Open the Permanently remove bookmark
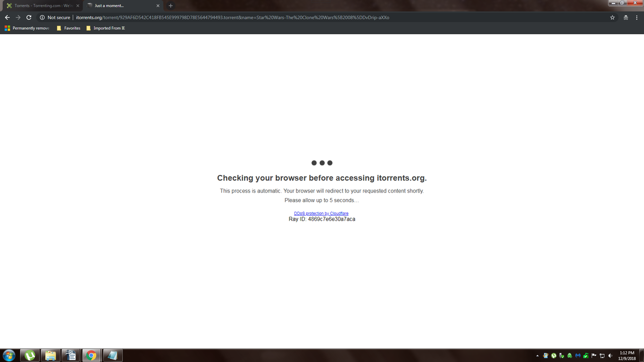Image resolution: width=644 pixels, height=362 pixels. [x=27, y=28]
